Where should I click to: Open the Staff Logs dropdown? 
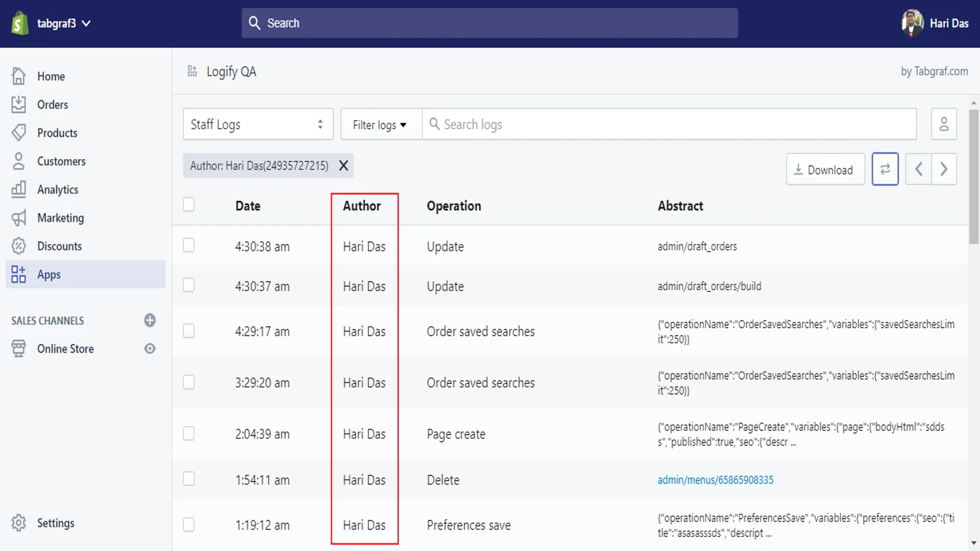tap(257, 124)
